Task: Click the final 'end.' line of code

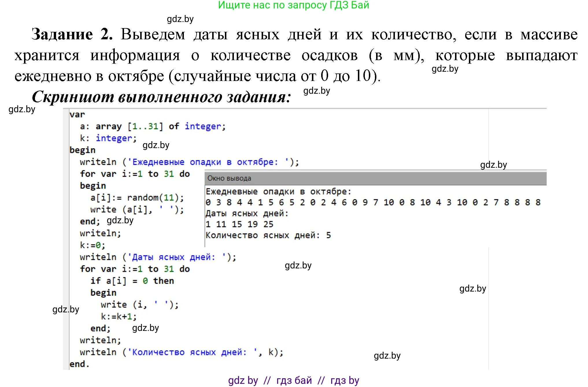Action: pyautogui.click(x=79, y=364)
